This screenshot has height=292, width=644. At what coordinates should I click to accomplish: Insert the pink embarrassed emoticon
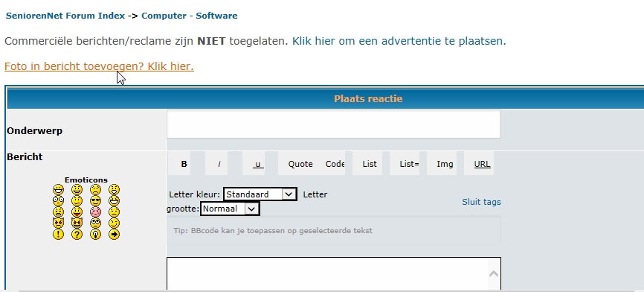point(96,212)
